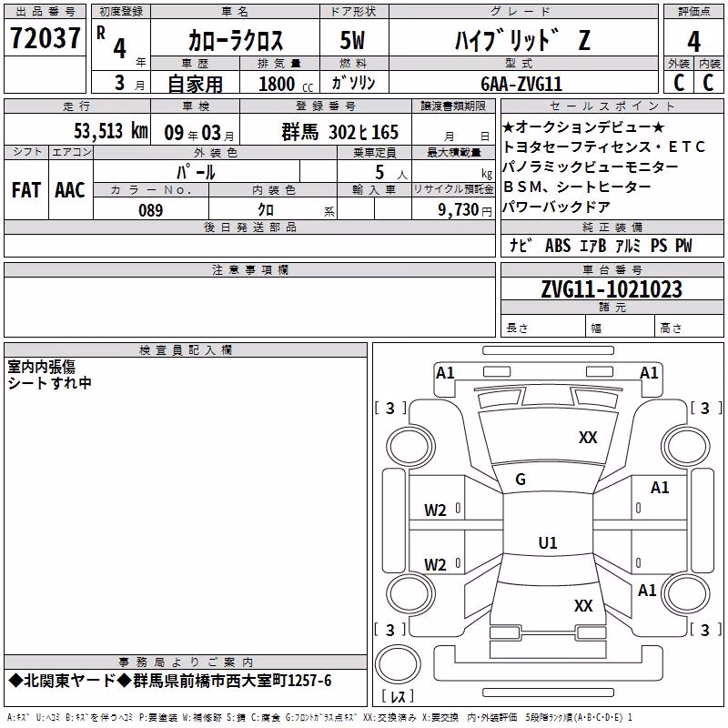This screenshot has height=728, width=728.
Task: Click the XX mark on the rear hatch
Action: (x=583, y=605)
